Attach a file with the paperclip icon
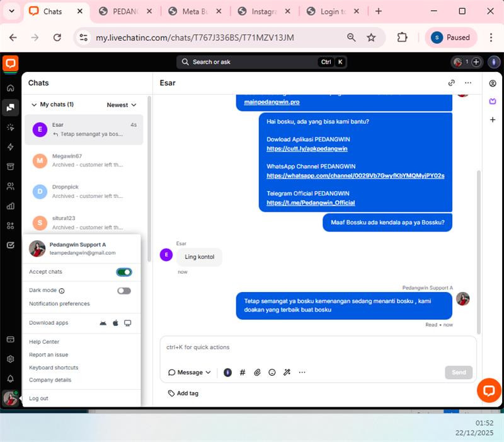504x442 pixels. point(257,373)
